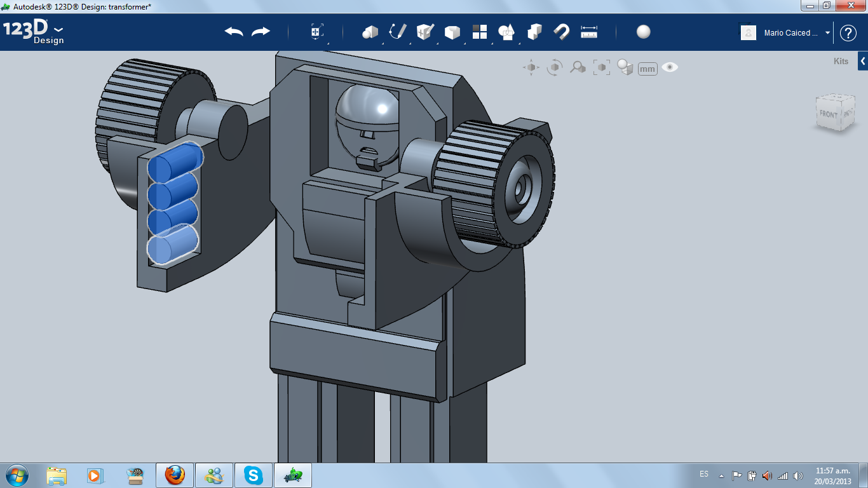Switch to Skype in the taskbar

(x=254, y=475)
